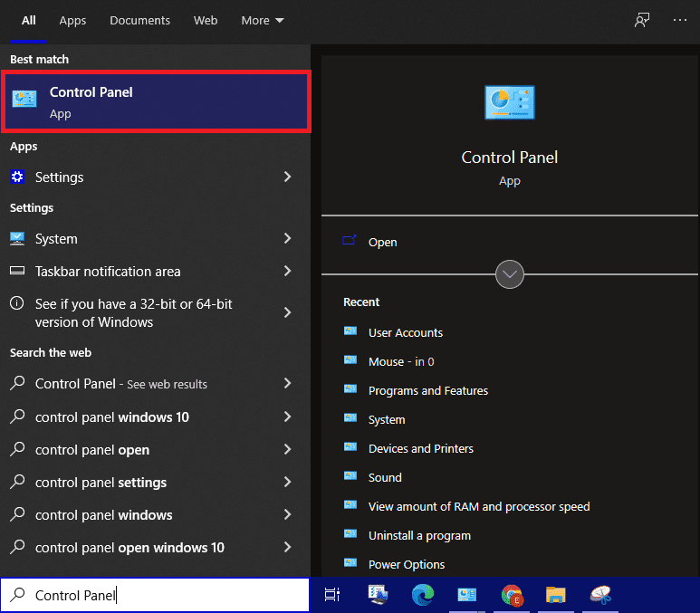
Task: Click the large Control Panel icon in the preview pane
Action: tap(509, 102)
